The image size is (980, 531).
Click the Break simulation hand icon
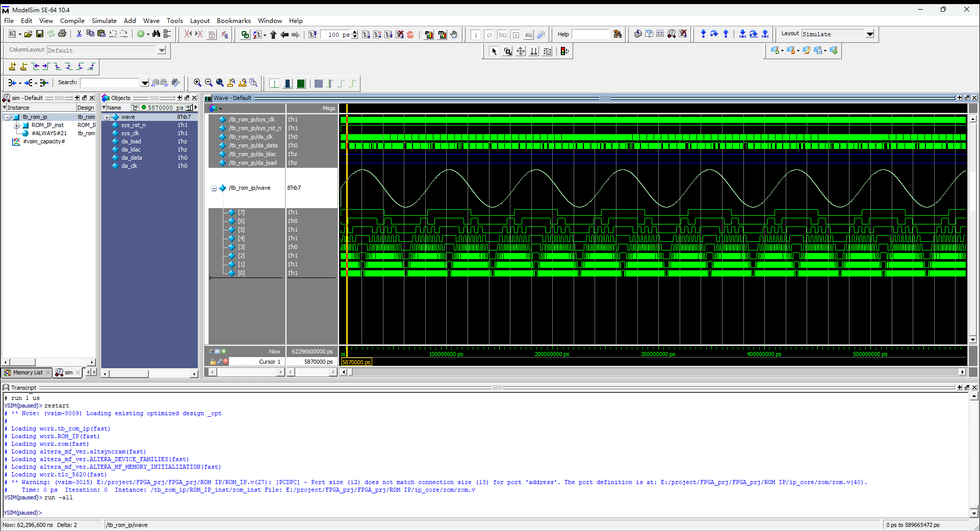(x=454, y=35)
